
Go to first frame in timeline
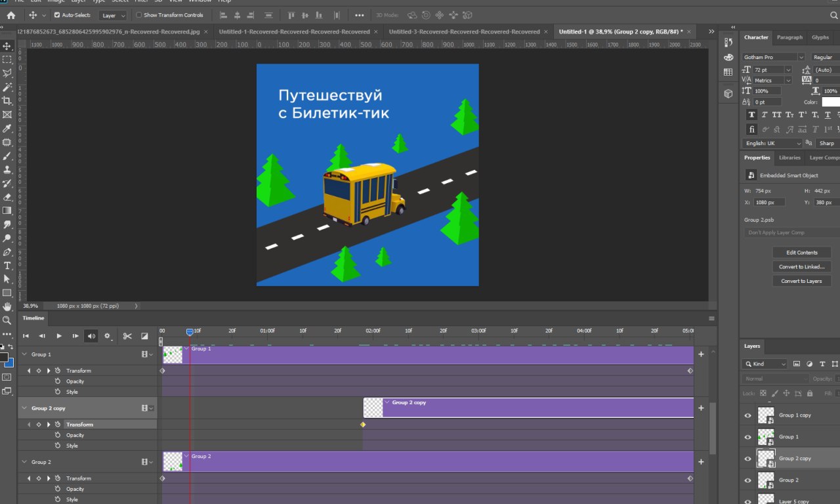point(26,336)
